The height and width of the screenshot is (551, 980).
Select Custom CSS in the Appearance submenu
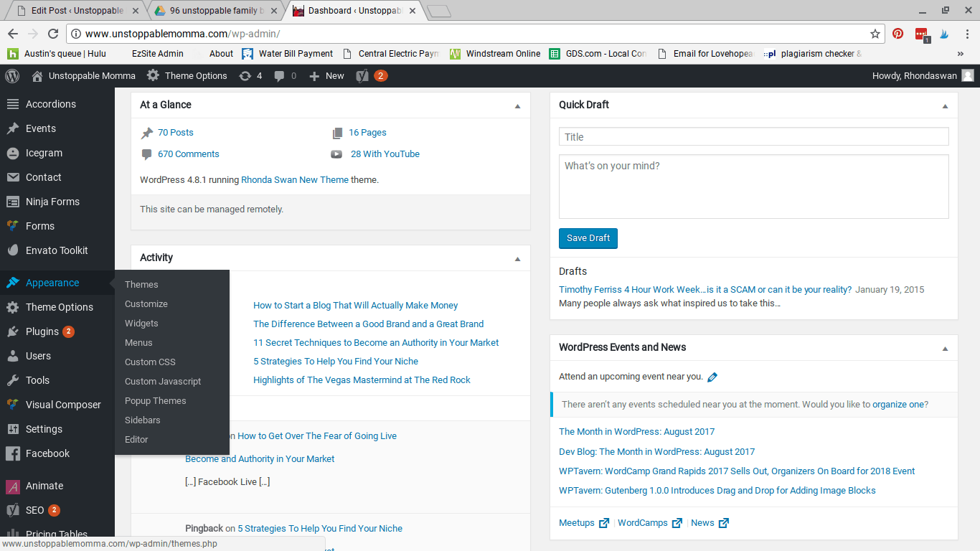click(150, 362)
